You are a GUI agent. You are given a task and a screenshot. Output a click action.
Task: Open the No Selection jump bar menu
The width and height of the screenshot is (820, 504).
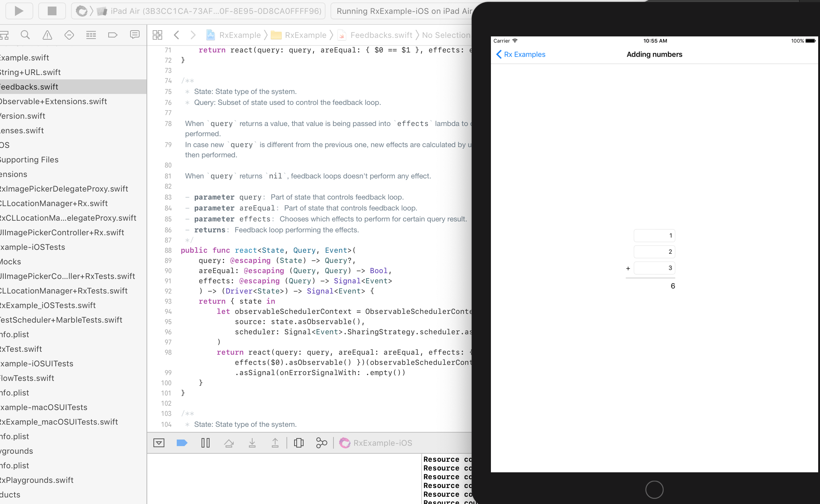click(x=446, y=35)
